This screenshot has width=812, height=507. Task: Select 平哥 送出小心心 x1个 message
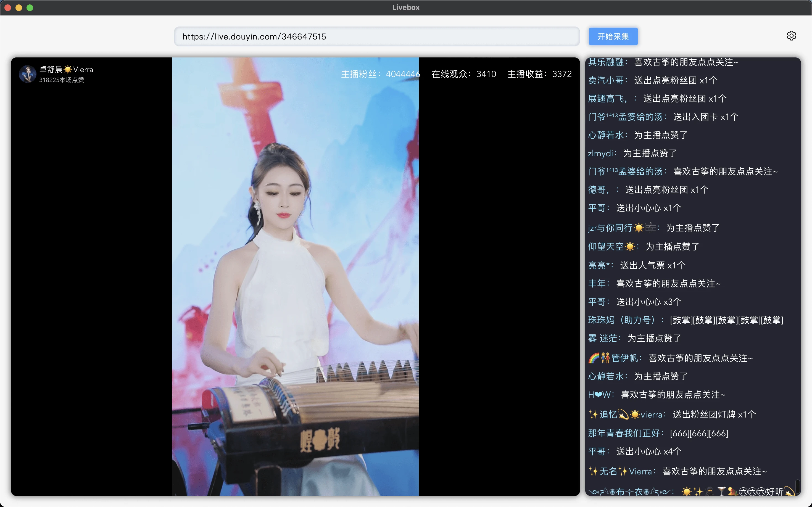[x=635, y=208]
